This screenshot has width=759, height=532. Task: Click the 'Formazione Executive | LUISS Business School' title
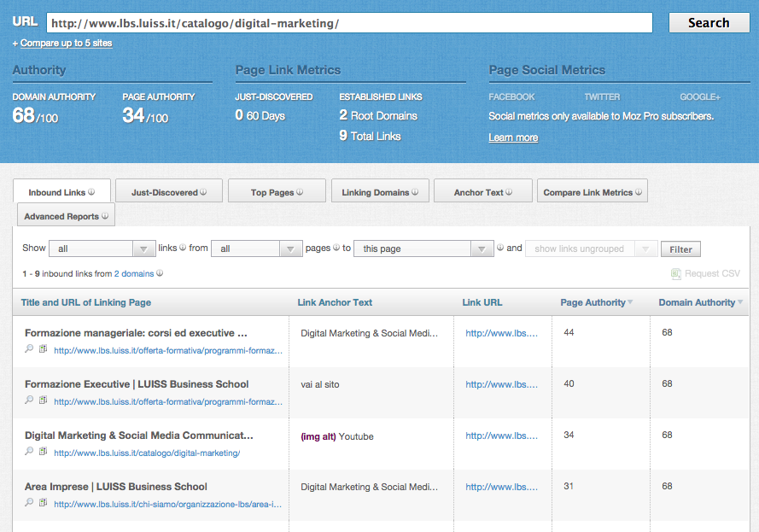[137, 384]
